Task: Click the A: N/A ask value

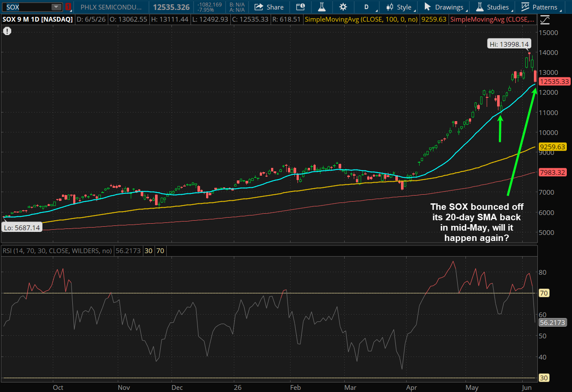Action: [x=237, y=10]
